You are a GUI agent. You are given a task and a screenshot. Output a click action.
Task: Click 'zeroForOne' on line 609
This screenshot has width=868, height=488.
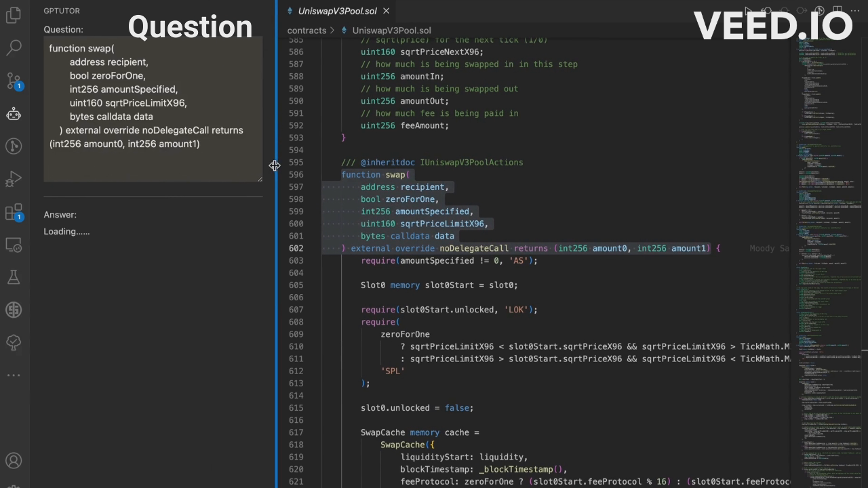[x=405, y=334]
